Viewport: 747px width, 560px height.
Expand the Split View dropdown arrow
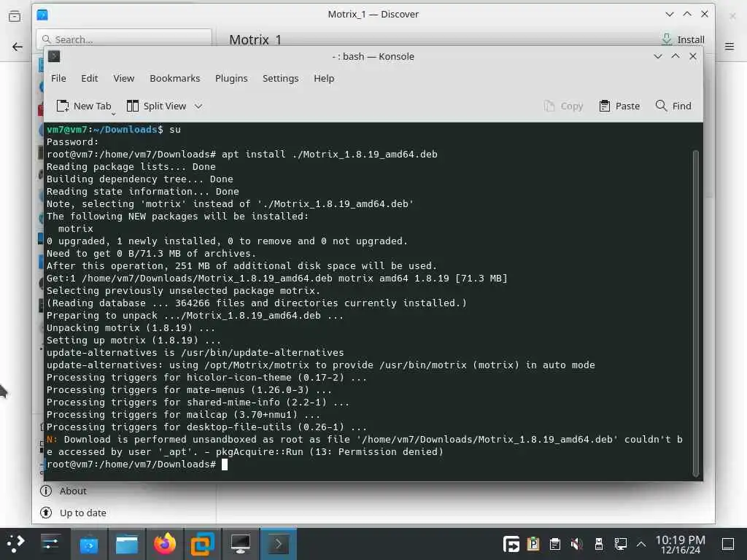click(x=198, y=106)
